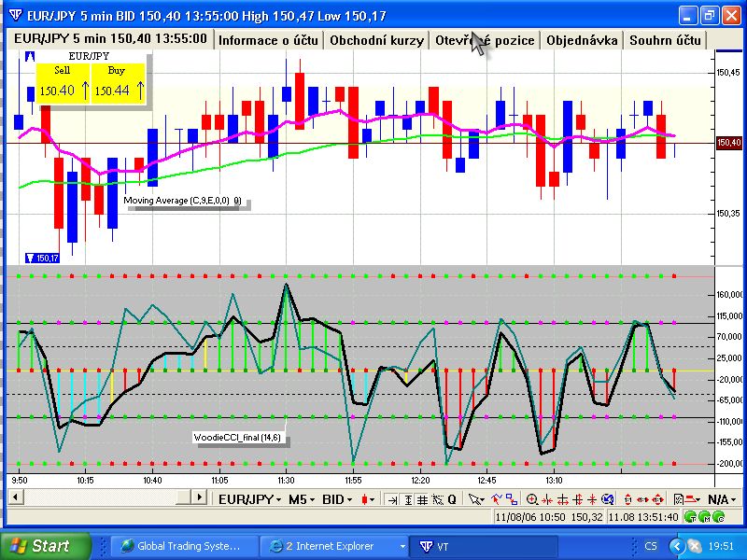Click the green T status indicator
Image resolution: width=747 pixels, height=560 pixels.
[690, 517]
